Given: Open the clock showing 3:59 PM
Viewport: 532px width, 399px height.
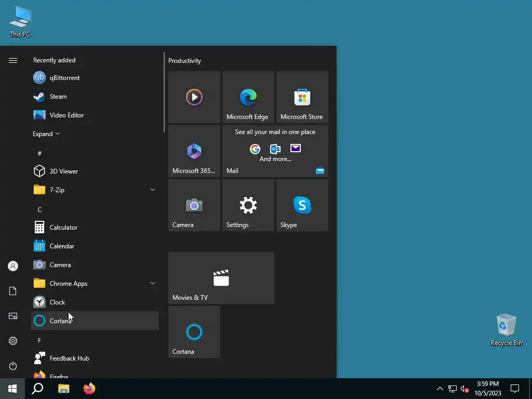Looking at the screenshot, I should (x=487, y=389).
